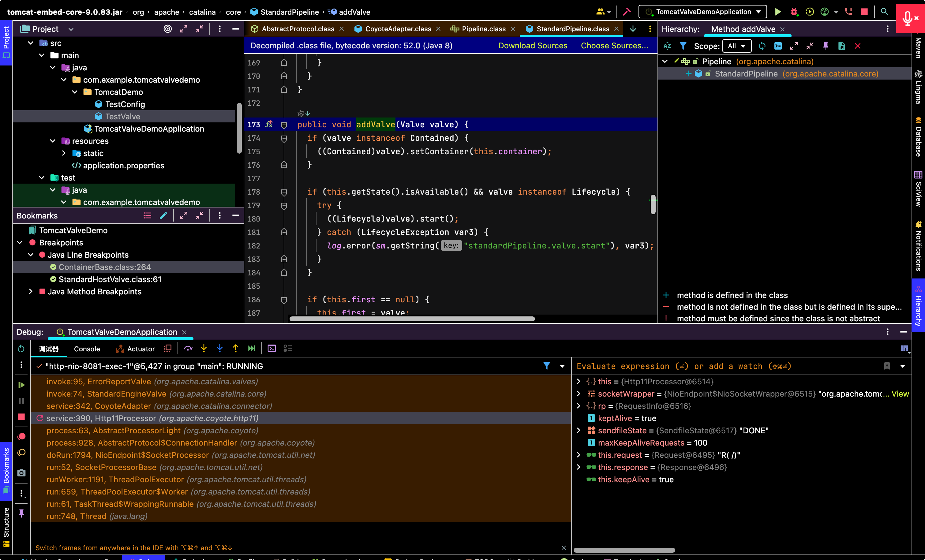Click the View Breakpoints red circles icon
The height and width of the screenshot is (560, 925).
point(21,436)
